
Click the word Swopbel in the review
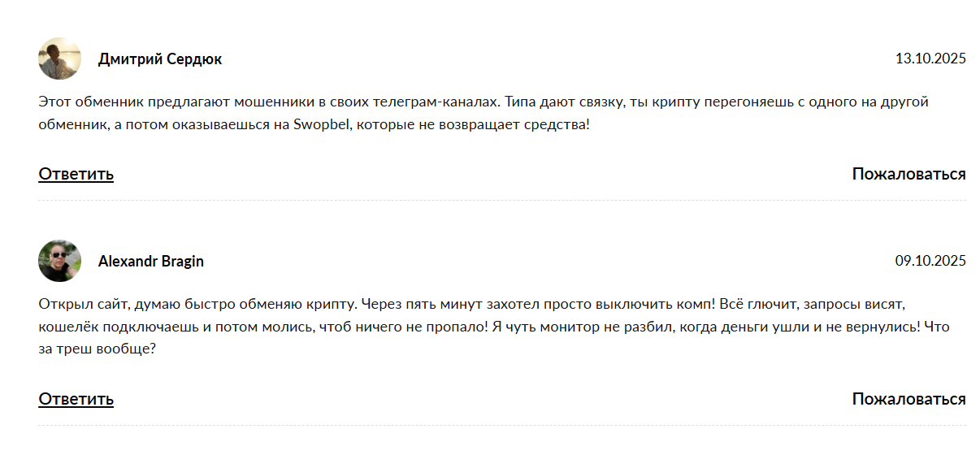(322, 126)
